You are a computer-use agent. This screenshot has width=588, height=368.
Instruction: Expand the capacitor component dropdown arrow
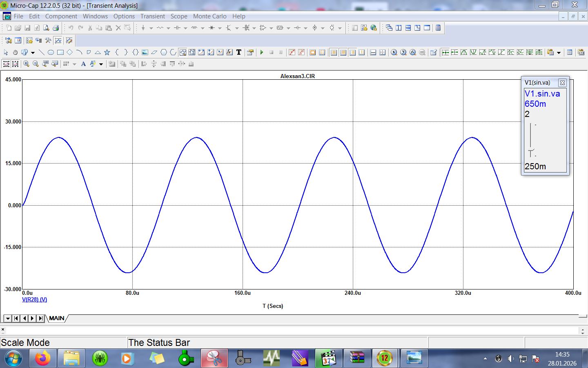click(185, 28)
